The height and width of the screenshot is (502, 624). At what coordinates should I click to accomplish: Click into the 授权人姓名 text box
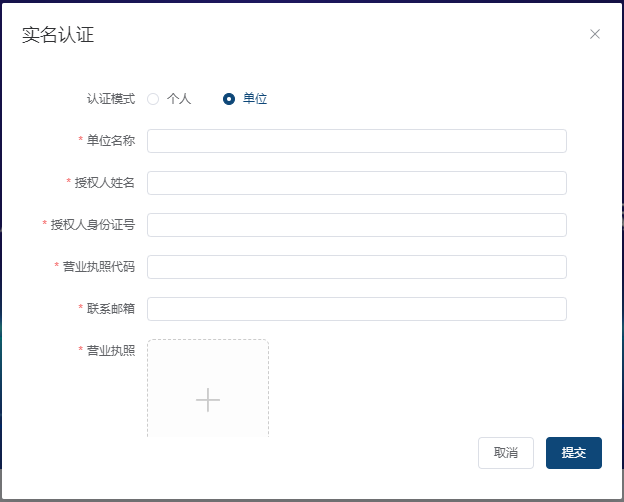(x=356, y=183)
